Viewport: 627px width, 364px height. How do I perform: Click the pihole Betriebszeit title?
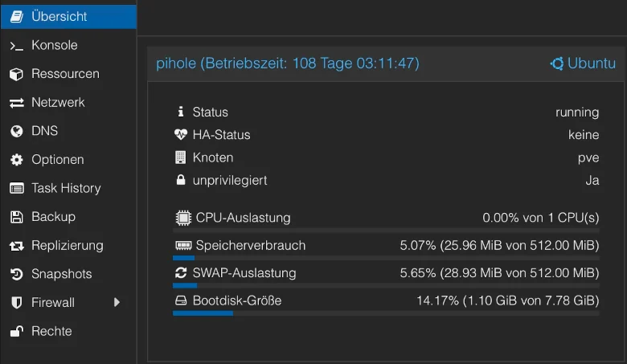point(288,63)
